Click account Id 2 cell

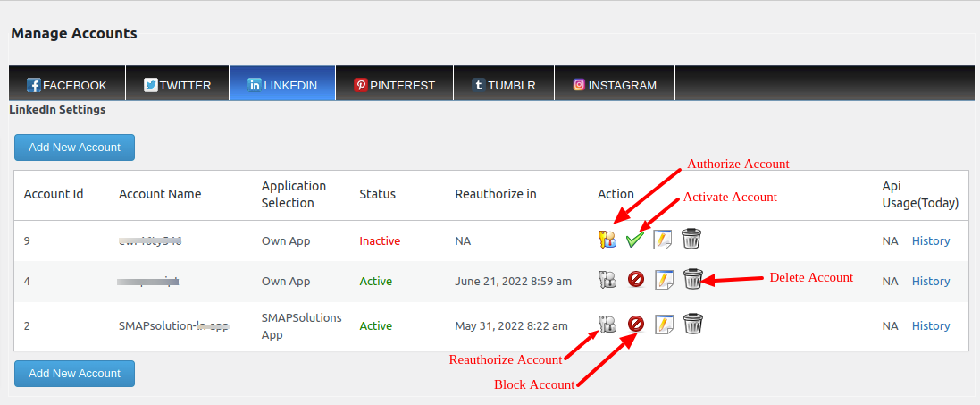[x=27, y=325]
